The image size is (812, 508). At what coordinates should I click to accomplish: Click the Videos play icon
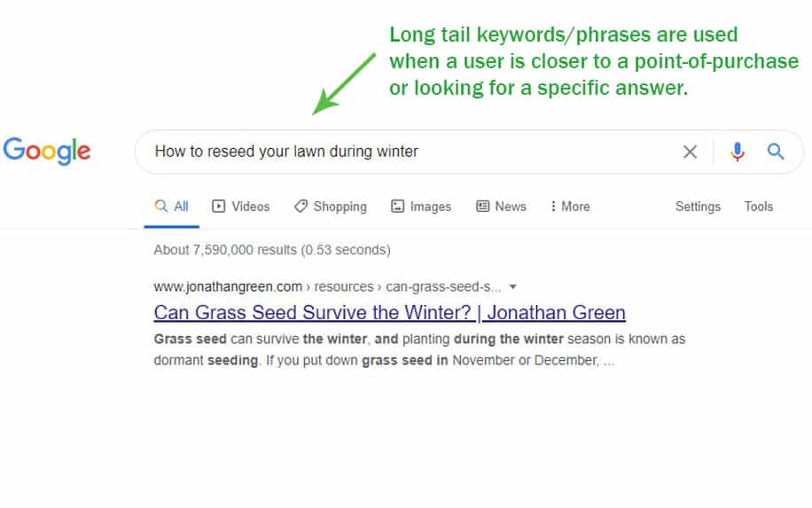tap(219, 206)
